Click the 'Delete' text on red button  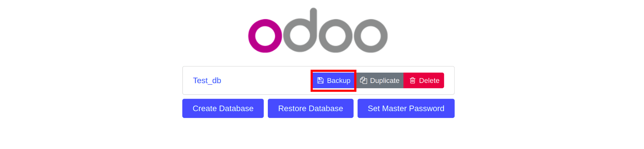[x=429, y=80]
